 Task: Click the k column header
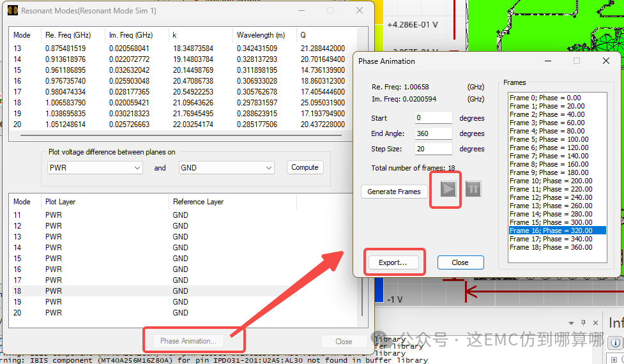click(201, 35)
